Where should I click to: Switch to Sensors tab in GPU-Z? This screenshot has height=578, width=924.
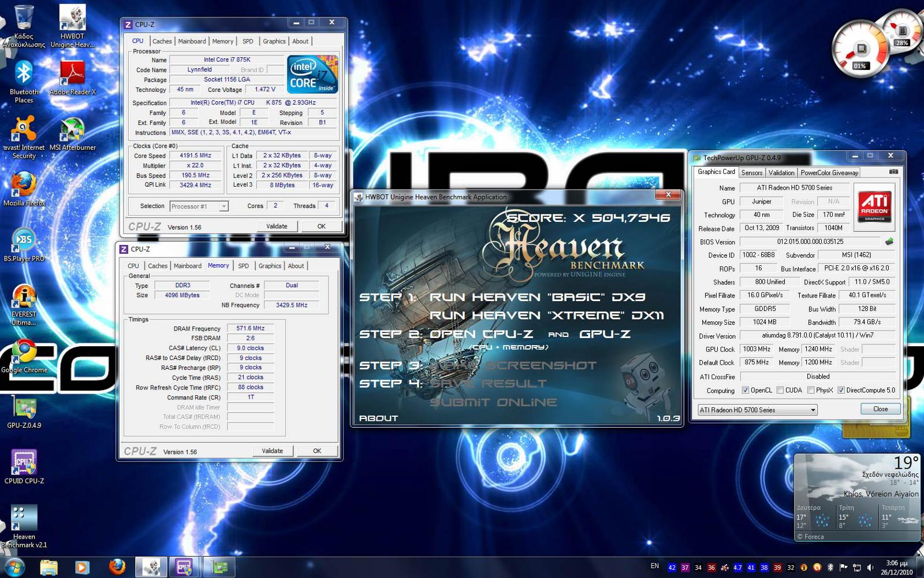(752, 173)
